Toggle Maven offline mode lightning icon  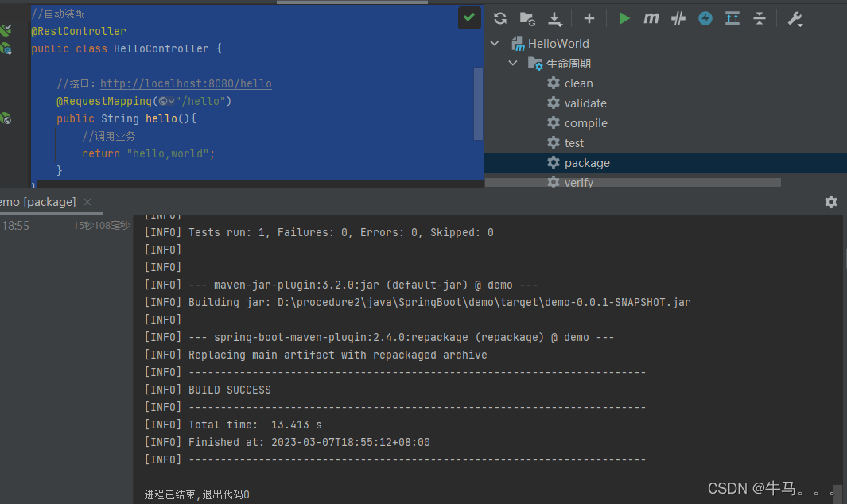point(705,18)
